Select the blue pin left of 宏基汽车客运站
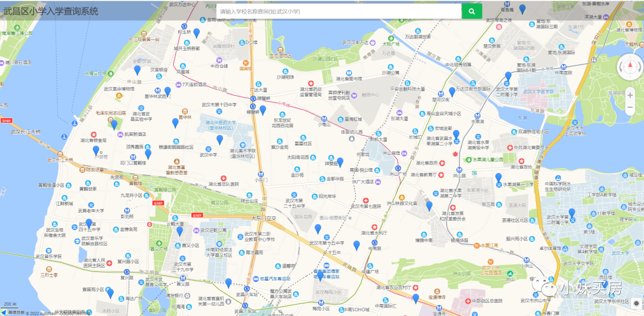The height and width of the screenshot is (316, 644). [x=228, y=283]
